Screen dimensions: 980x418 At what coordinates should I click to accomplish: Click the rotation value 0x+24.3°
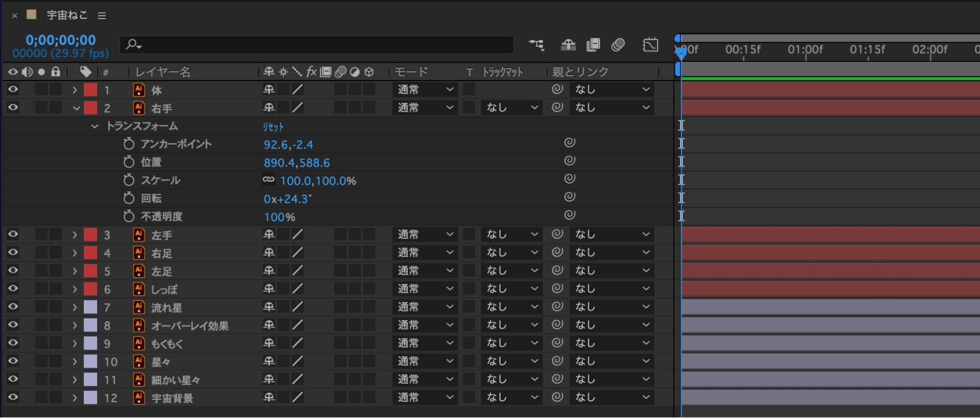288,199
